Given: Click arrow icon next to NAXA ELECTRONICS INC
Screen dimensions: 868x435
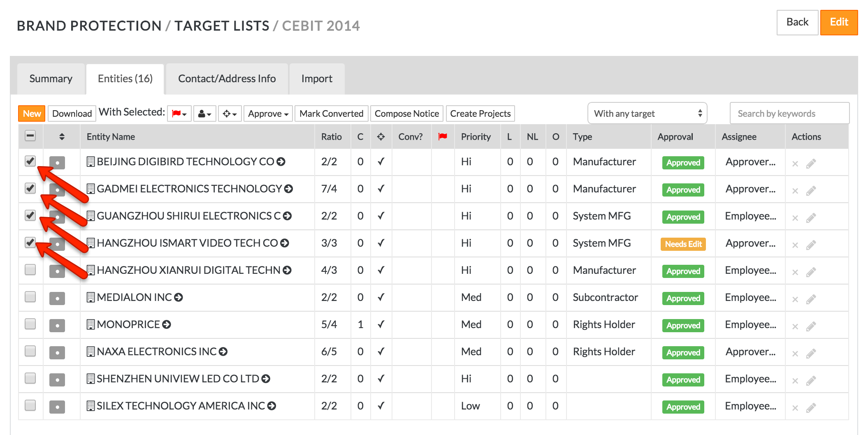Looking at the screenshot, I should (x=223, y=352).
